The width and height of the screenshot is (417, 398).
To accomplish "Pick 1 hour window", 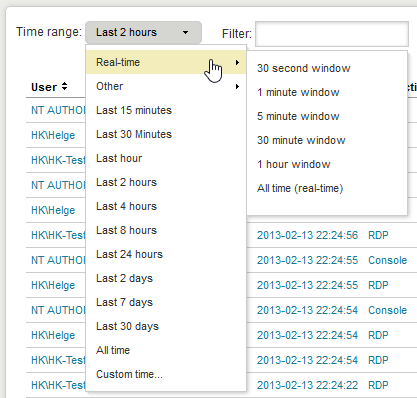I will click(294, 164).
